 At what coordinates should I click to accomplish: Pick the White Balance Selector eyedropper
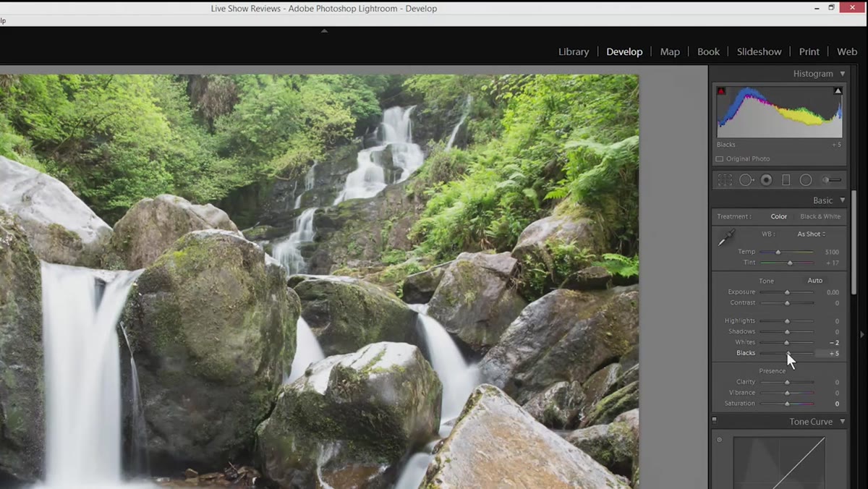click(x=726, y=237)
